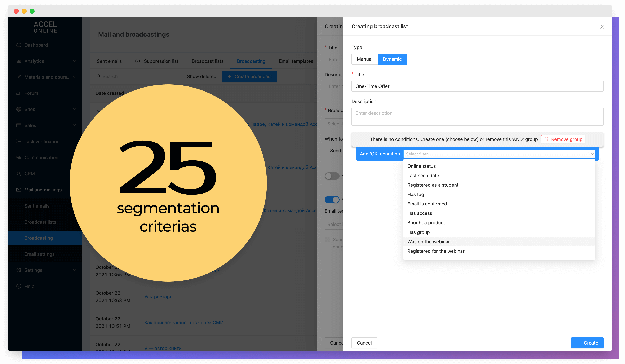Open Как привлечь клиентов через СМИ link
The image size is (625, 364).
click(184, 322)
